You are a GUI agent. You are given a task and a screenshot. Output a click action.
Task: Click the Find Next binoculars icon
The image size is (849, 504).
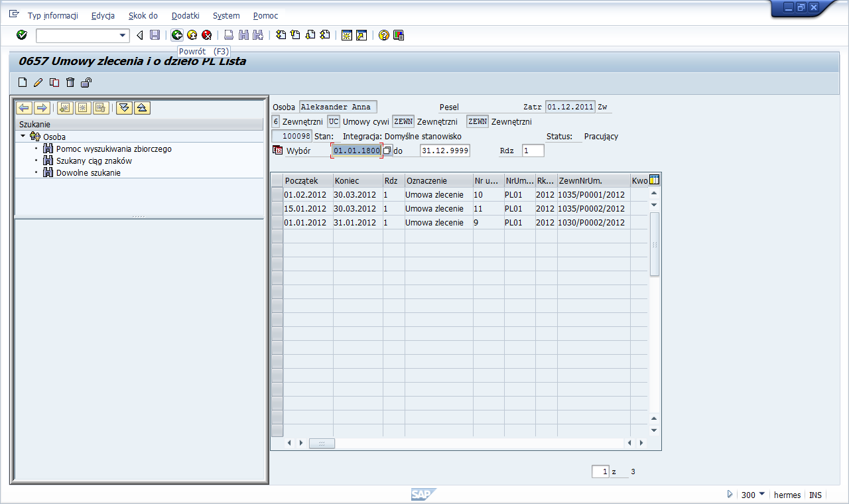tap(258, 35)
